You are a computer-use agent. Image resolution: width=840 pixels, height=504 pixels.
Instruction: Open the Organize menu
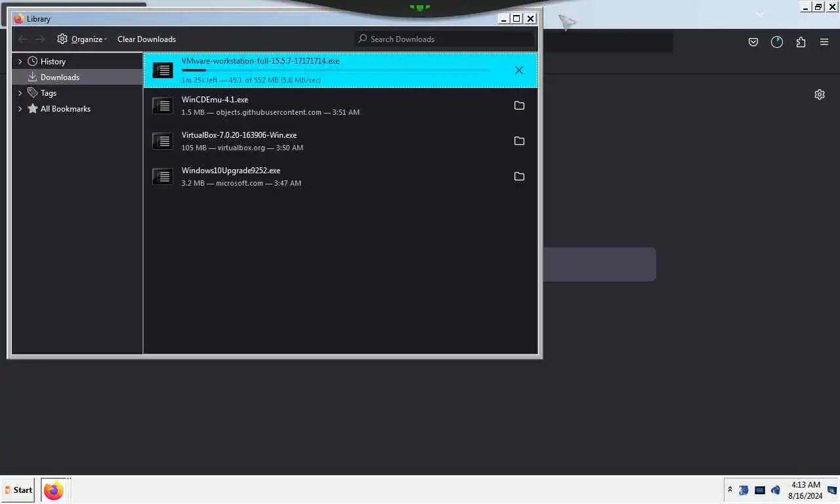pyautogui.click(x=82, y=39)
